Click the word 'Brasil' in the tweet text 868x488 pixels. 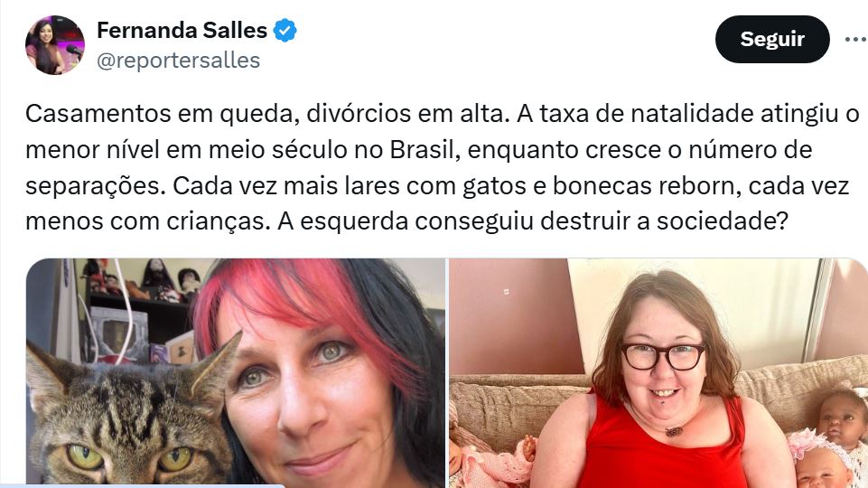pos(425,150)
